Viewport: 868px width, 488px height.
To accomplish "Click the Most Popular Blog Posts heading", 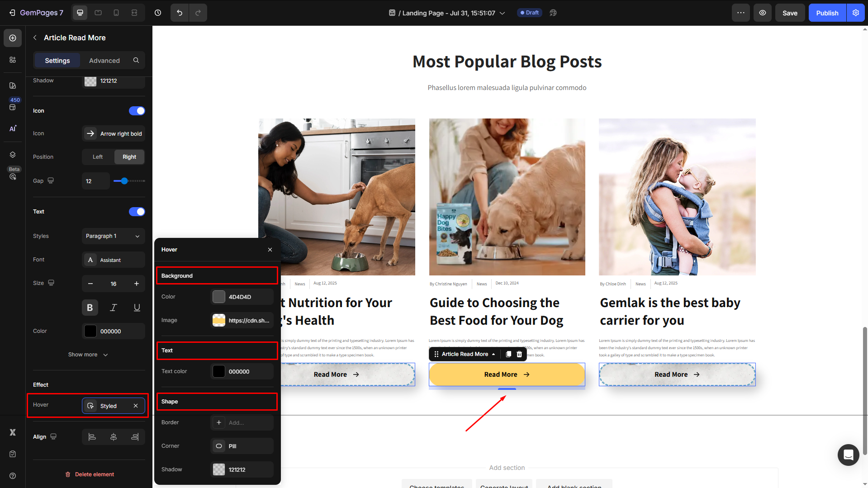I will (x=507, y=62).
